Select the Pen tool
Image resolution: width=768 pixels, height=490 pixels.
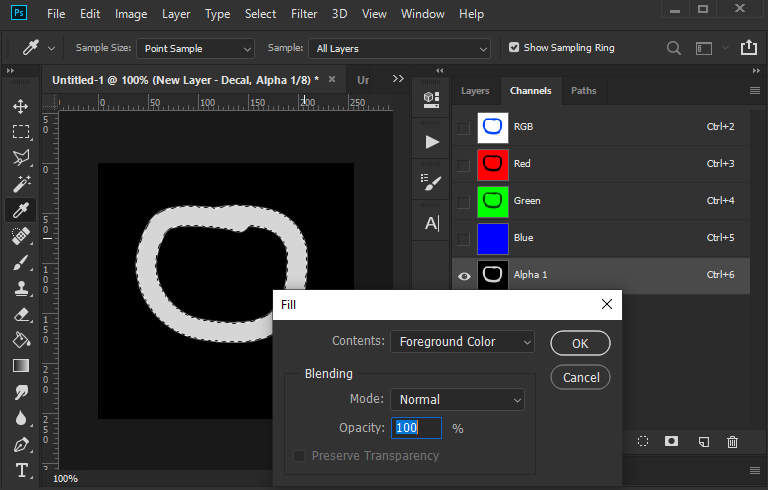pos(21,444)
